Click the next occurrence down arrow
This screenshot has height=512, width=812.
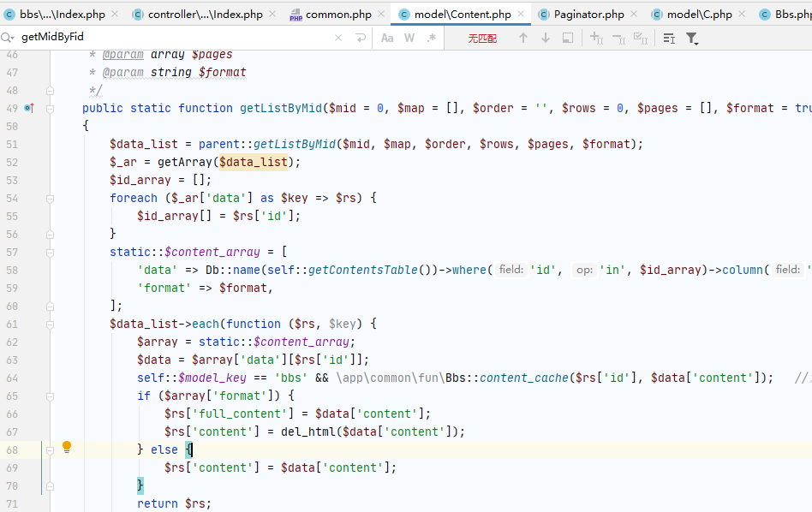pyautogui.click(x=546, y=39)
